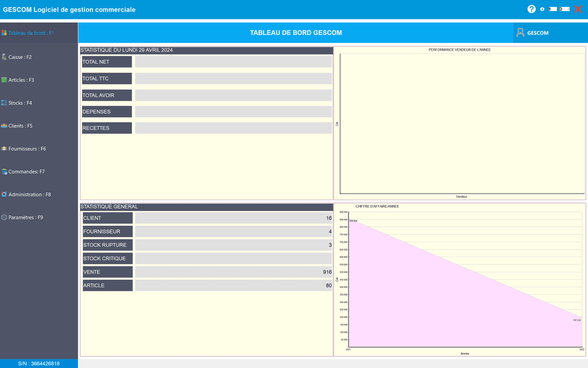Image resolution: width=588 pixels, height=368 pixels.
Task: Click the VENTE value field showing 916
Action: coord(233,272)
